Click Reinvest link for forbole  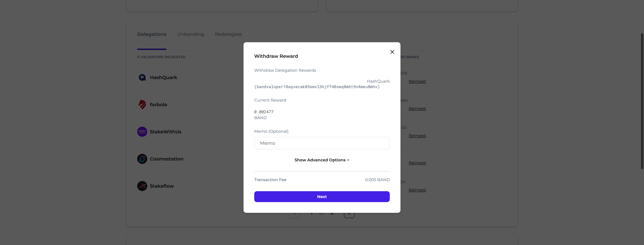pos(417,109)
